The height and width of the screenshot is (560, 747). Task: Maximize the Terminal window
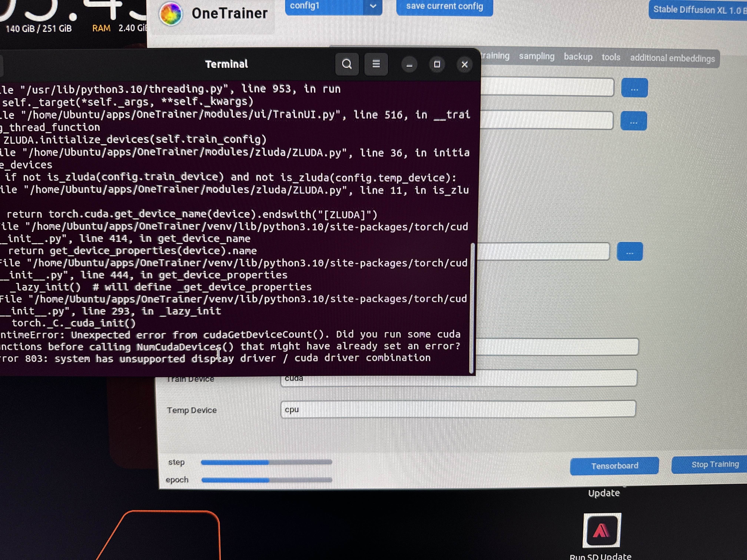pos(437,64)
